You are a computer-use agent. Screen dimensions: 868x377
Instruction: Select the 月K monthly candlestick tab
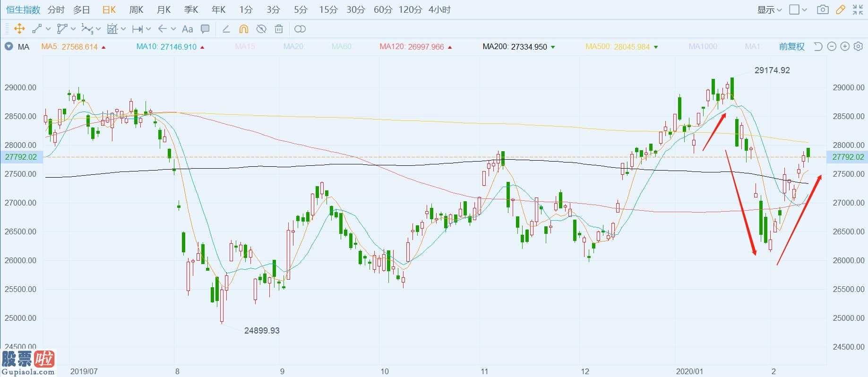point(164,9)
